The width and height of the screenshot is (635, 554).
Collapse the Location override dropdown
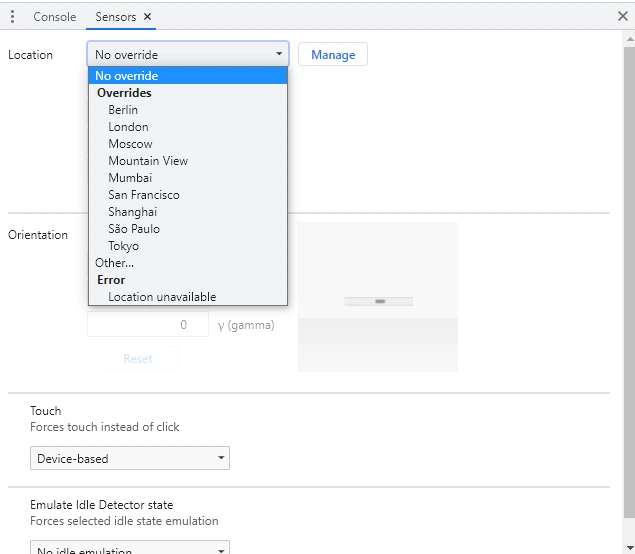[187, 55]
